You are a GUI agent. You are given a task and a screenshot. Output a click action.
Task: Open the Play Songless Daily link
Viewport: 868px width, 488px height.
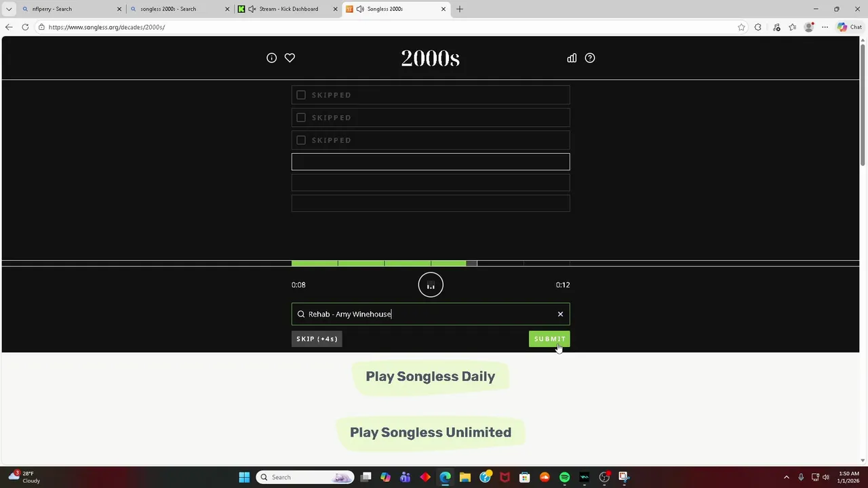pos(431,376)
